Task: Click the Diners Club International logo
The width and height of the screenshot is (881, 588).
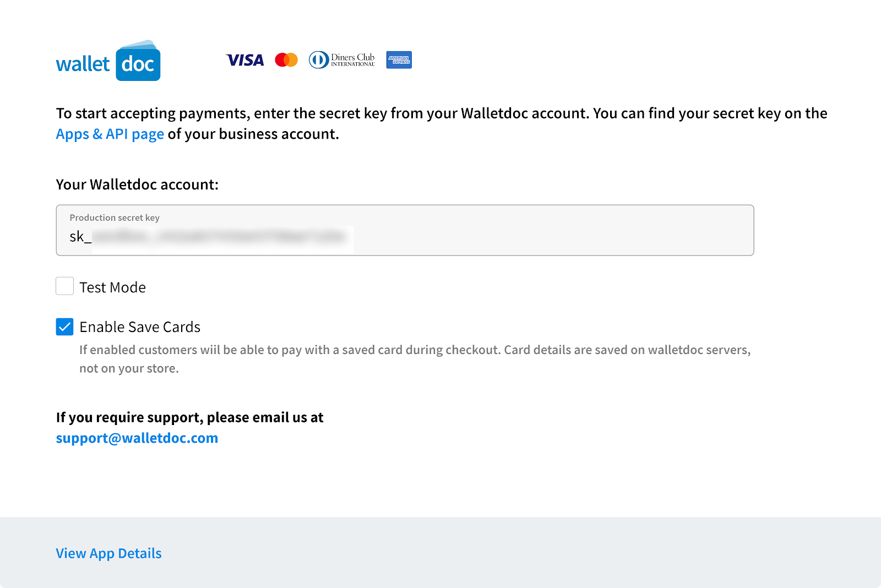Action: [x=341, y=60]
